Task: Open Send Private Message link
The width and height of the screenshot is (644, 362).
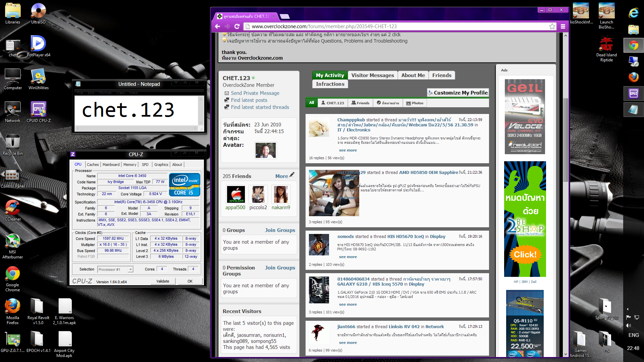Action: coord(255,93)
